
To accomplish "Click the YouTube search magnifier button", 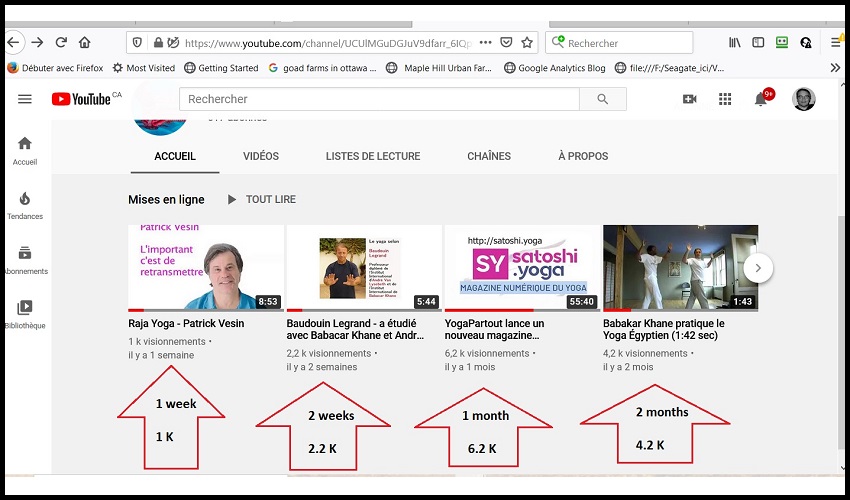I will point(602,99).
